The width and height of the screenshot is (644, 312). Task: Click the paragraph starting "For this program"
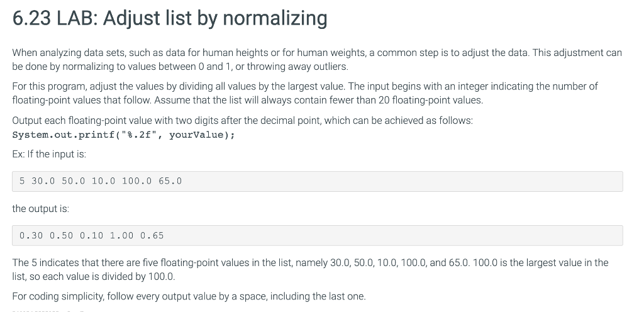[305, 93]
